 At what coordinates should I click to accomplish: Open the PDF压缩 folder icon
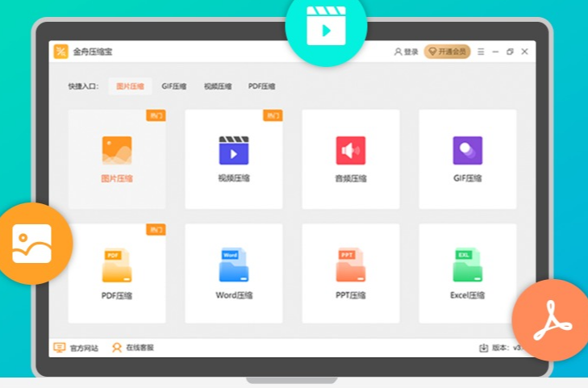(117, 265)
